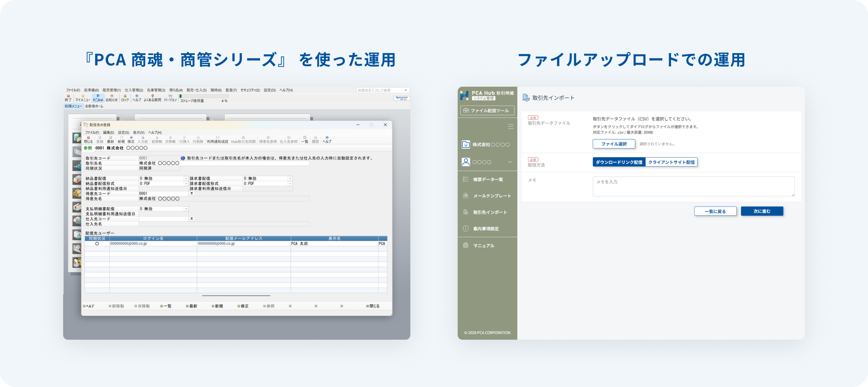The height and width of the screenshot is (387, 868).
Task: Click 修正 function button at dialog bottom
Action: click(243, 306)
